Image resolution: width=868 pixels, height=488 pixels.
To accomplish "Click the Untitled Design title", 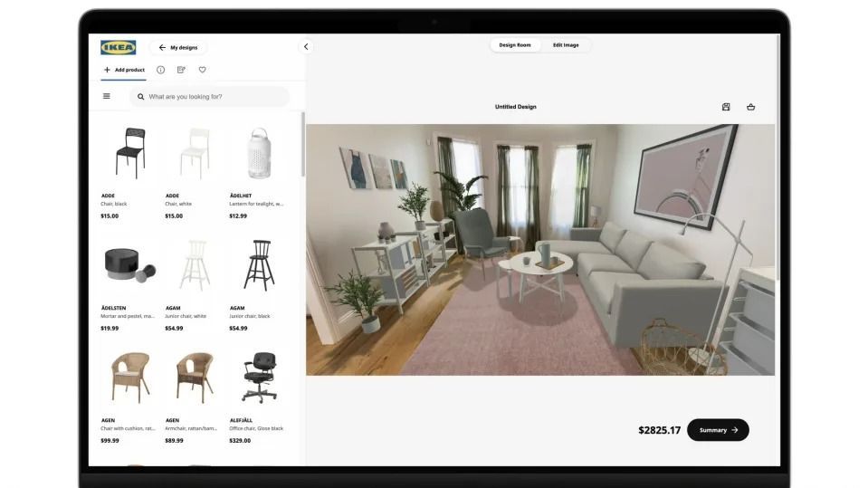I will [x=515, y=107].
